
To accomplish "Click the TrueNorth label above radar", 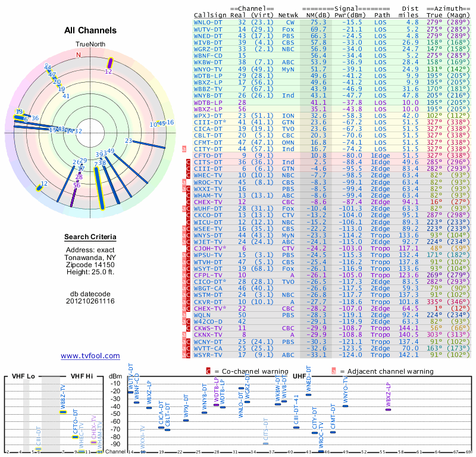I will (90, 45).
